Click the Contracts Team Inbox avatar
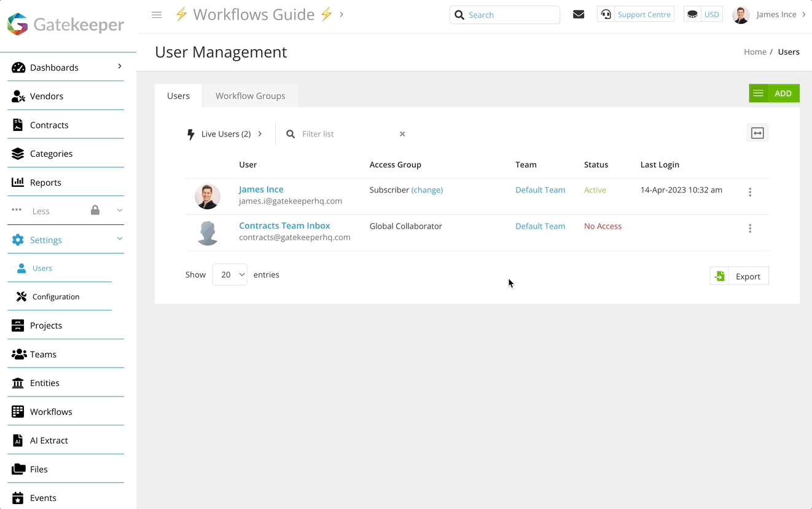The width and height of the screenshot is (812, 509). pos(208,233)
